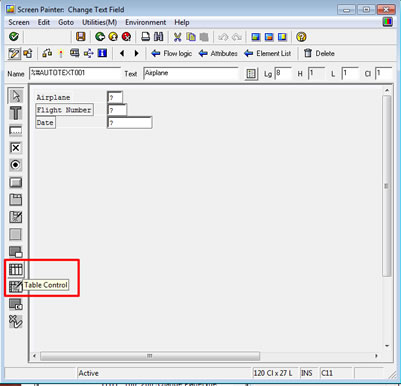This screenshot has width=401, height=386.
Task: Click the Text field containing Airplane
Action: click(x=191, y=73)
